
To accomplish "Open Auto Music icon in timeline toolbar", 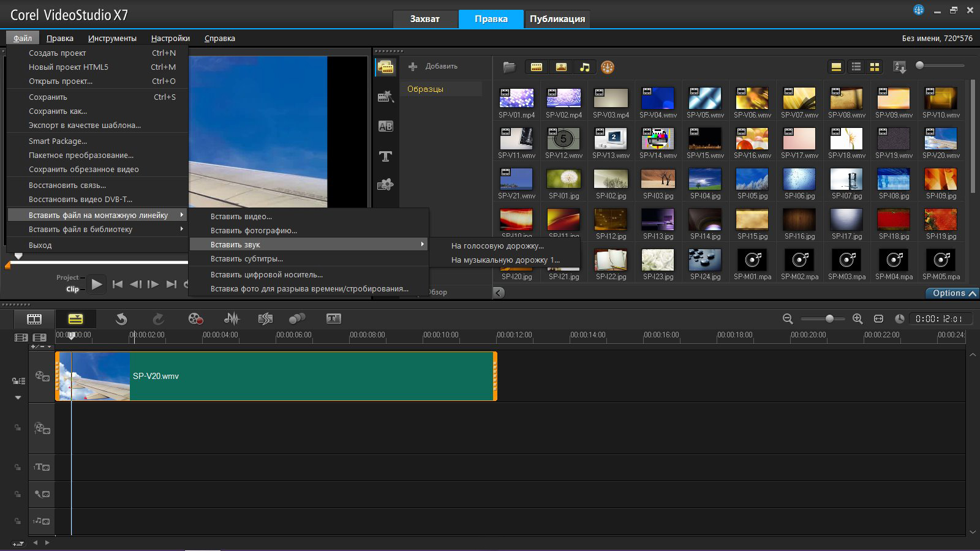I will [265, 318].
